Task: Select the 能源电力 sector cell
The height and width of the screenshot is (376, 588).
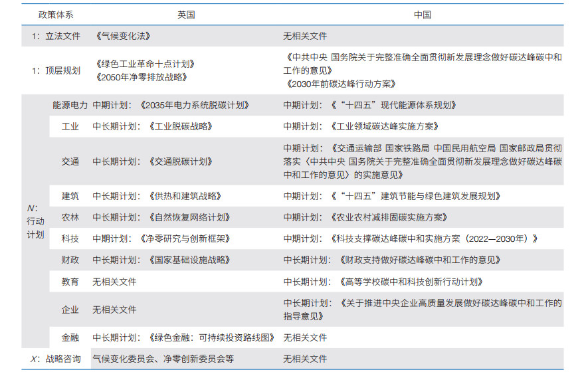Action: [70, 105]
